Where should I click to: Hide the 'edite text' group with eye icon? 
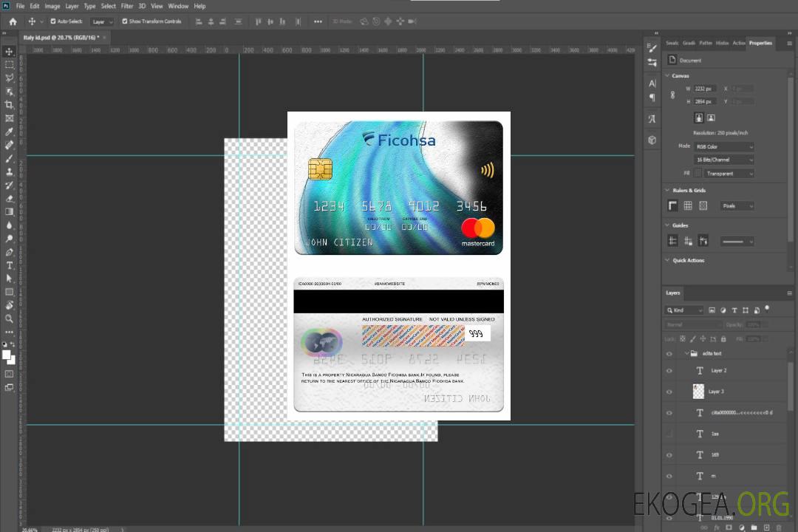coord(669,354)
